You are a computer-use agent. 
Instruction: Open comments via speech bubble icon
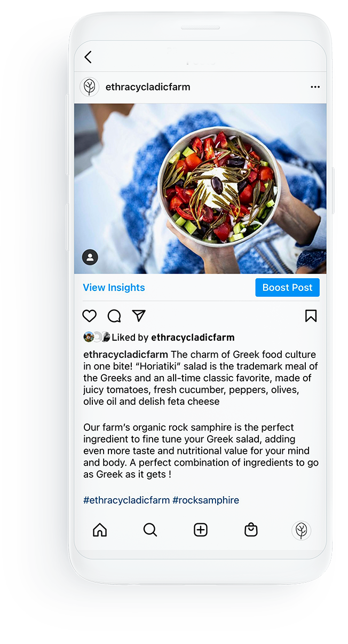114,316
